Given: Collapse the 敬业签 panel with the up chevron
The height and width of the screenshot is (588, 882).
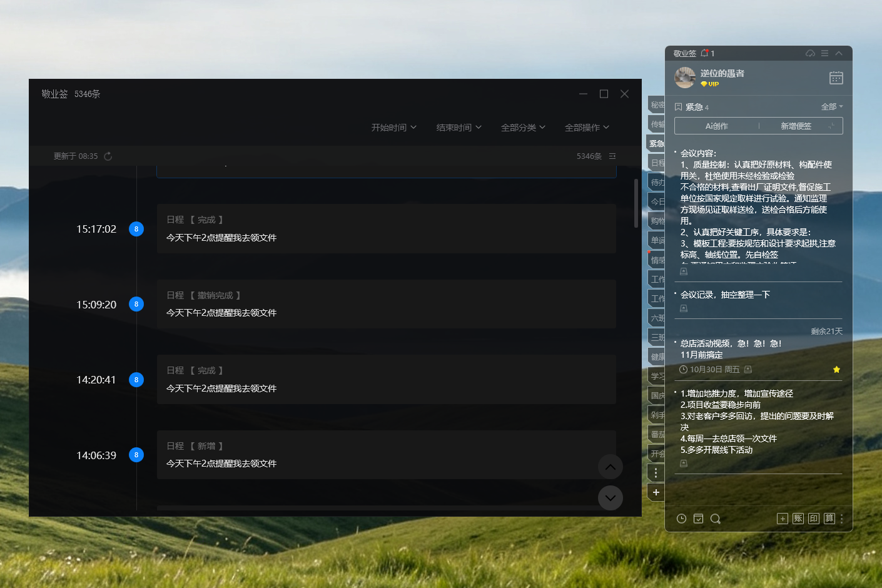Looking at the screenshot, I should tap(839, 53).
